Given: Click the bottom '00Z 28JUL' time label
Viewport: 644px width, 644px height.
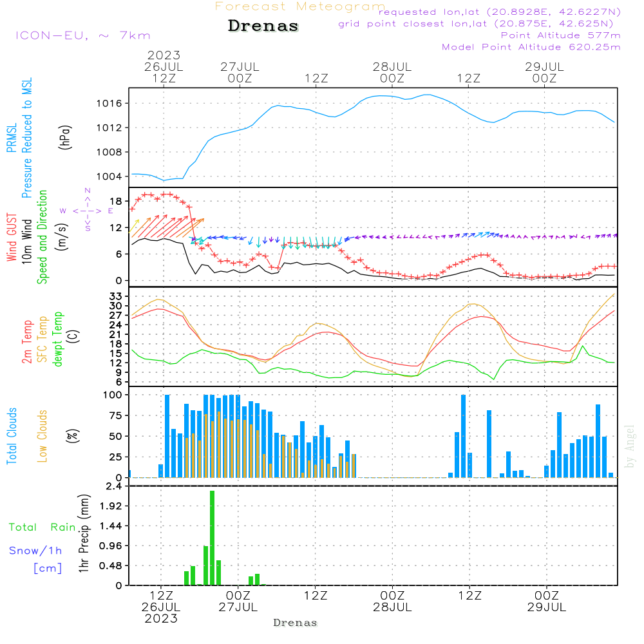Looking at the screenshot, I should (x=393, y=601).
